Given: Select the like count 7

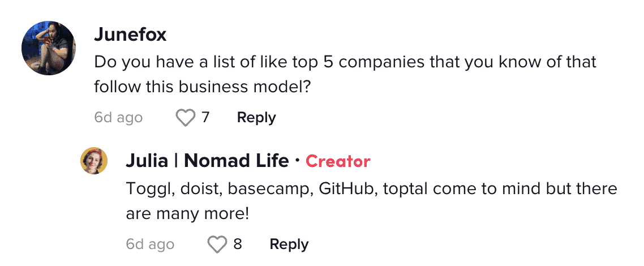Looking at the screenshot, I should click(205, 118).
